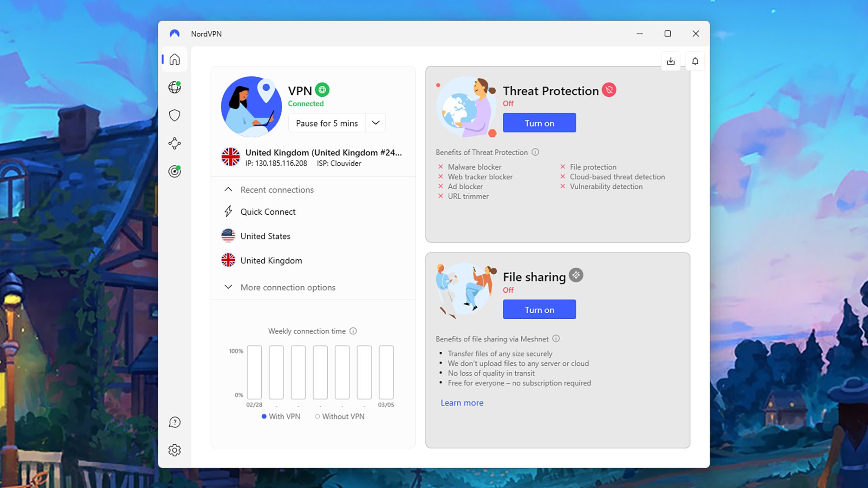Open the Learn more link
Screen dimensions: 868x488
point(462,403)
